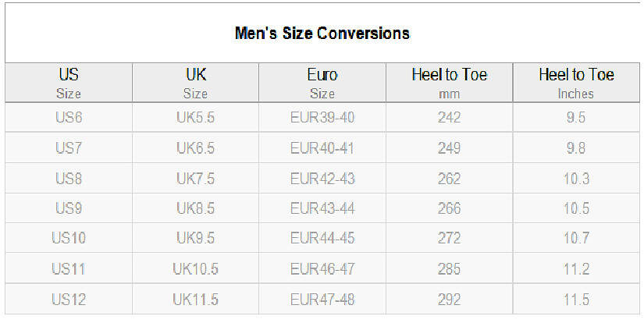Click the Men's Size Conversions title
This screenshot has width=644, height=323.
coord(322,34)
